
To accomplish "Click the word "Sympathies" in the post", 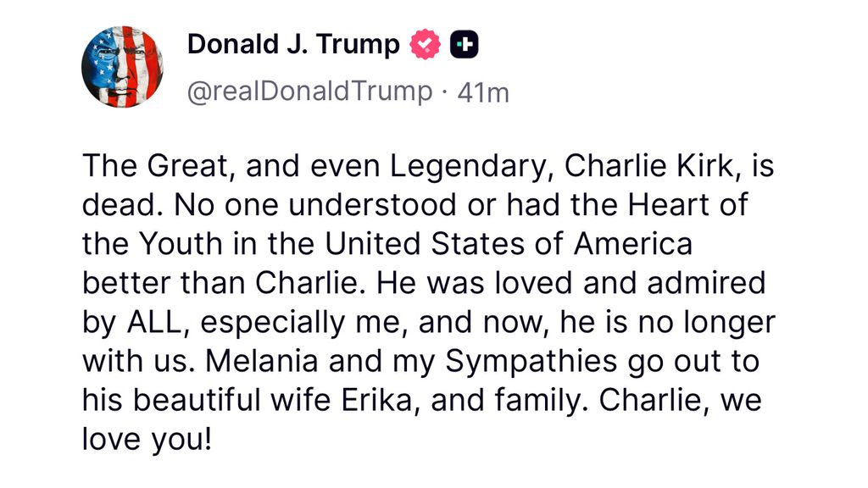I will click(x=528, y=362).
